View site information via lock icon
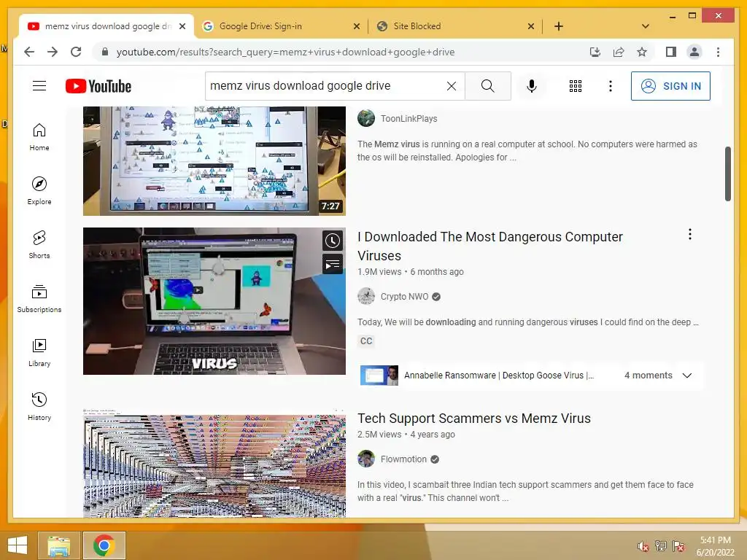The height and width of the screenshot is (560, 747). 105,52
